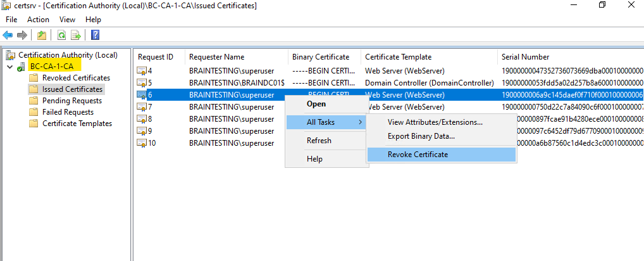The height and width of the screenshot is (261, 644).
Task: Collapse the BC-CA-1-CA tree node
Action: (10, 67)
